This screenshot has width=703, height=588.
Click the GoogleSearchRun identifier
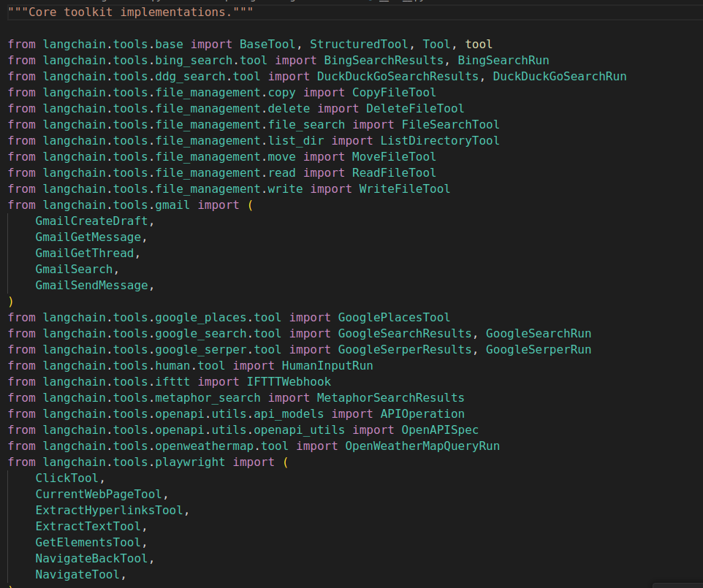point(539,334)
